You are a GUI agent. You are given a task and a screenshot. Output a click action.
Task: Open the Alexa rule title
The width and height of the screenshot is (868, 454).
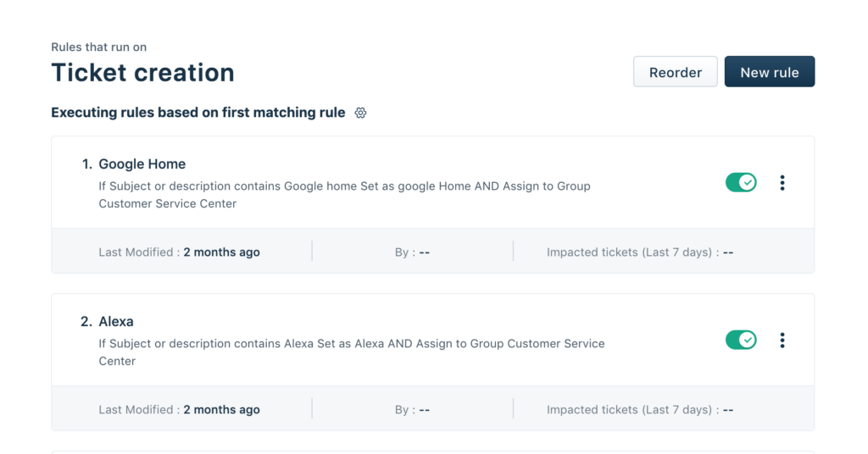tap(115, 322)
